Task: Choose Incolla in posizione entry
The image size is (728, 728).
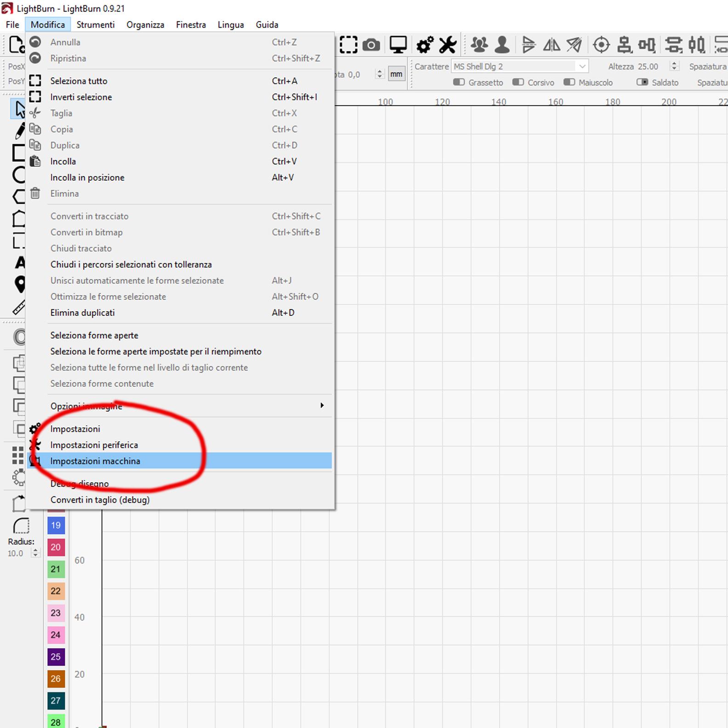Action: click(x=180, y=177)
